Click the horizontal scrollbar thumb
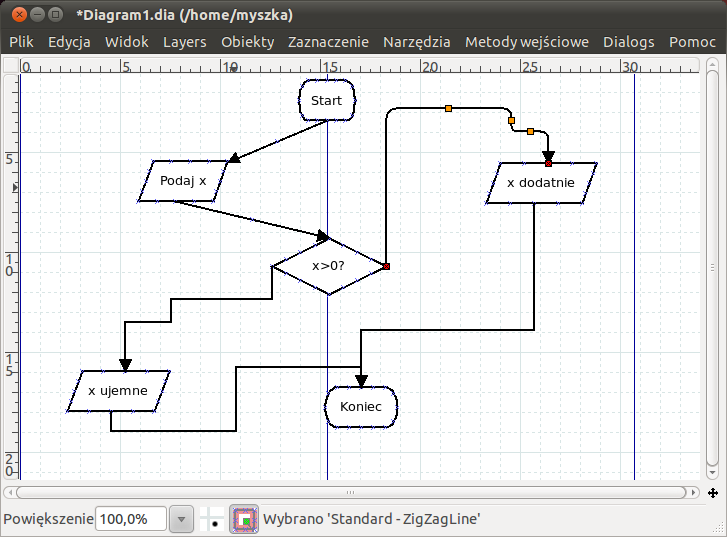 [x=351, y=492]
